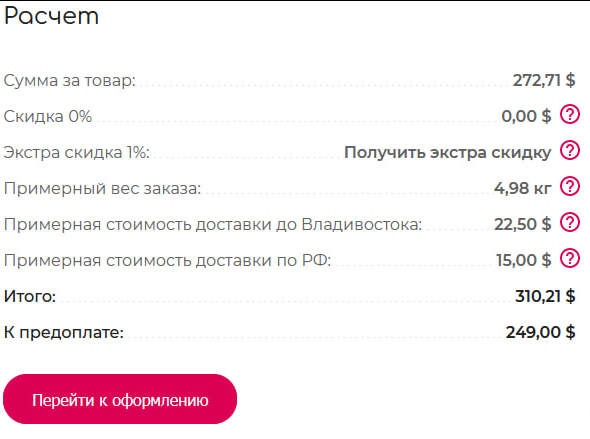Click the Расчет heading
590x439 pixels.
click(x=52, y=16)
